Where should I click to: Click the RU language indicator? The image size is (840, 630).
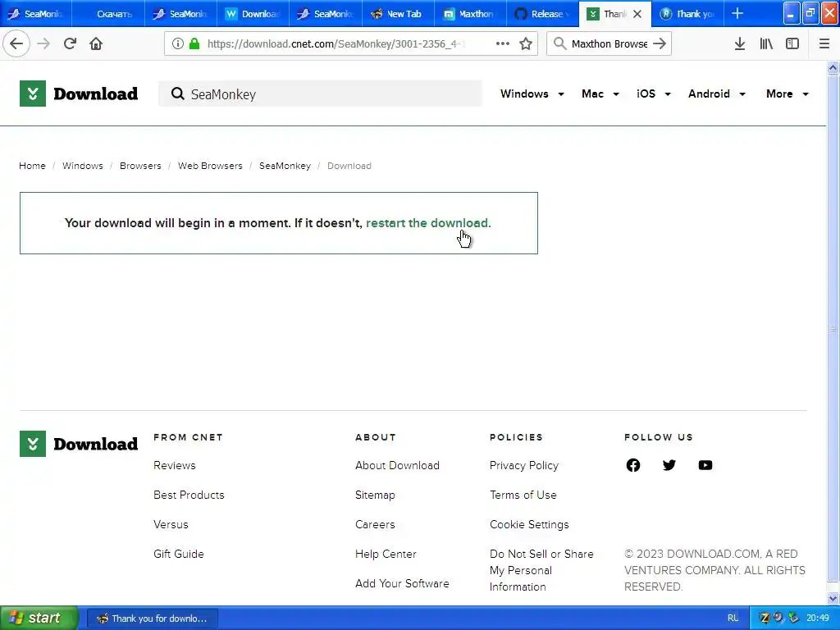tap(733, 619)
